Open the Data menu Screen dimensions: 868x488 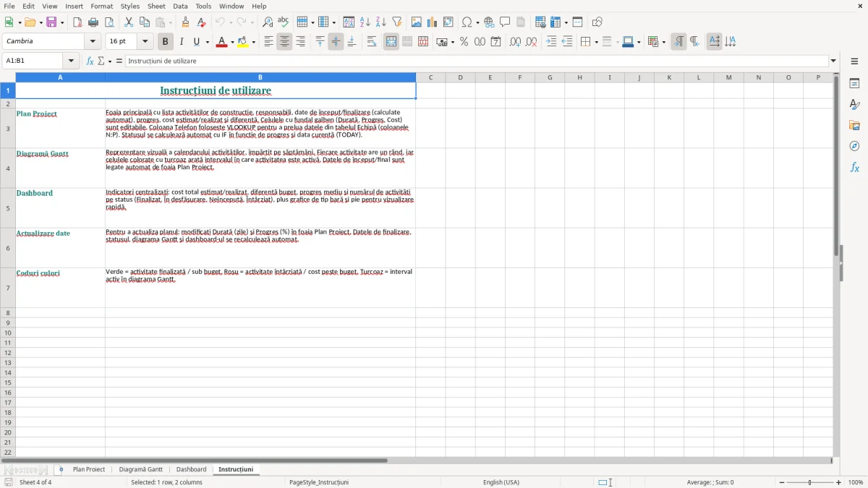180,6
